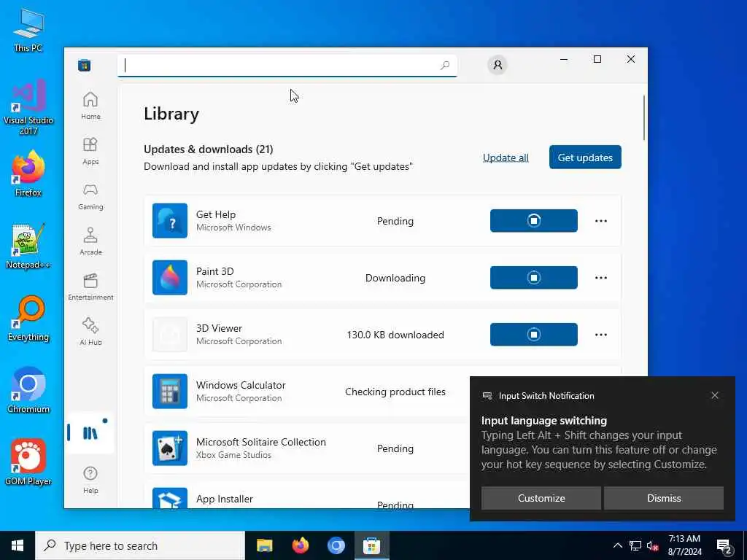This screenshot has width=747, height=560.
Task: Open File Explorer from taskbar
Action: [x=264, y=545]
